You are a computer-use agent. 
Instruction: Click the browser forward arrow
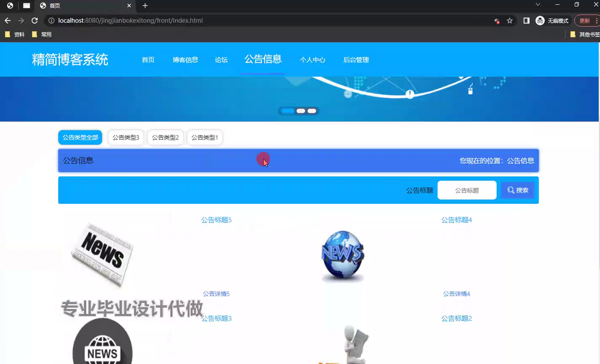(x=21, y=20)
